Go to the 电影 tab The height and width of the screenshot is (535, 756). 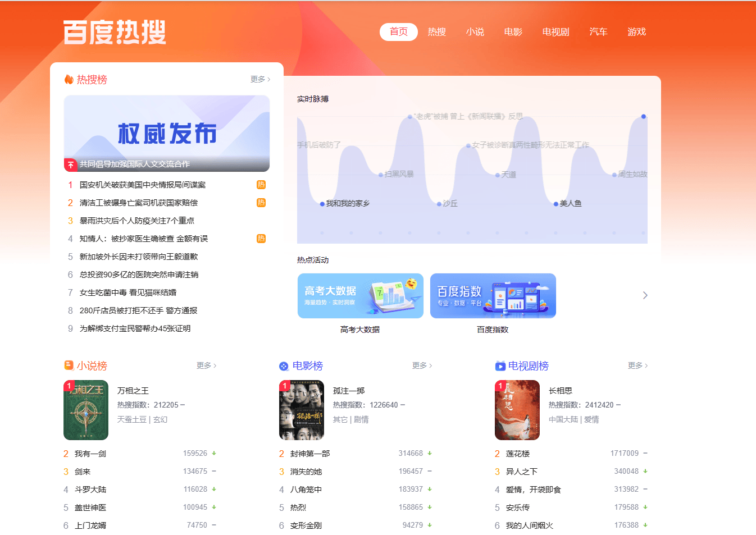coord(513,32)
